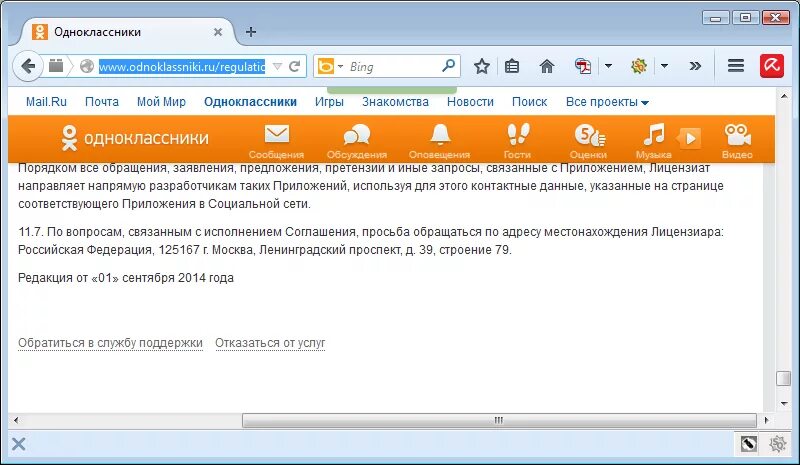This screenshot has height=465, width=800.
Task: Bookmark this page with the star icon
Action: tap(482, 66)
